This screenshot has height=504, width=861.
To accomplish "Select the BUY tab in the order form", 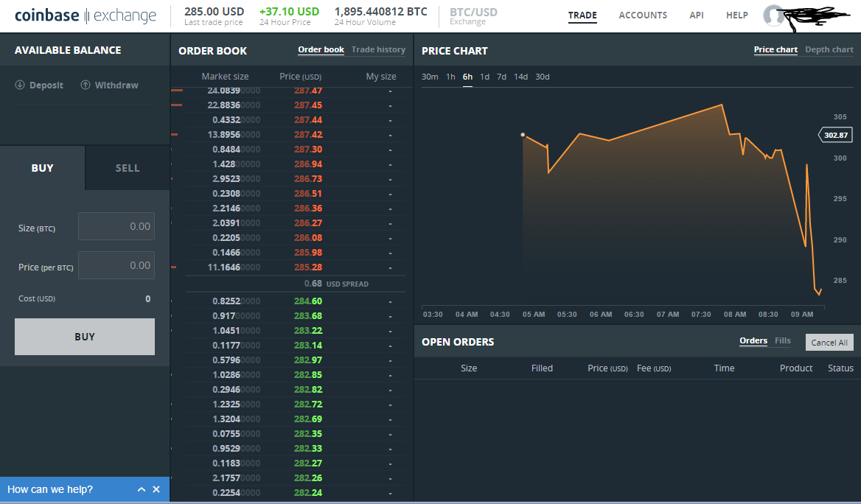I will [42, 168].
